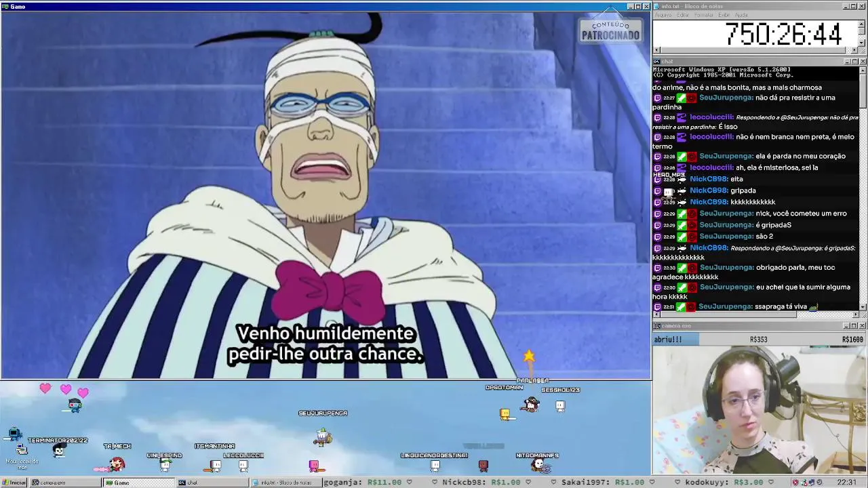Viewport: 868px width, 488px height.
Task: Click the 750:26:44 timer text area
Action: (783, 34)
